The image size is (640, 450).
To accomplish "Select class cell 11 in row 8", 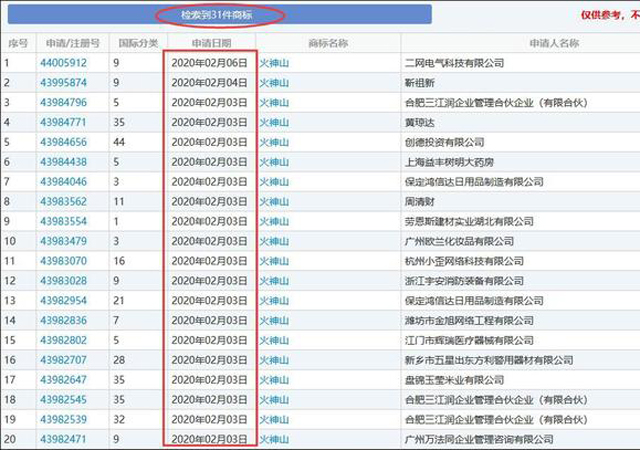I will (119, 202).
